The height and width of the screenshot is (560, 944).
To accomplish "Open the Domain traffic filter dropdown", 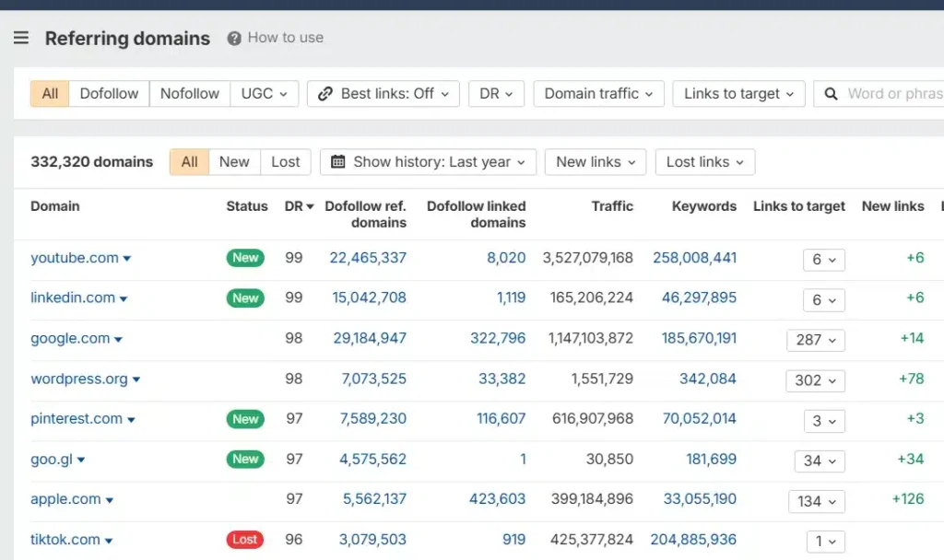I will click(x=598, y=94).
